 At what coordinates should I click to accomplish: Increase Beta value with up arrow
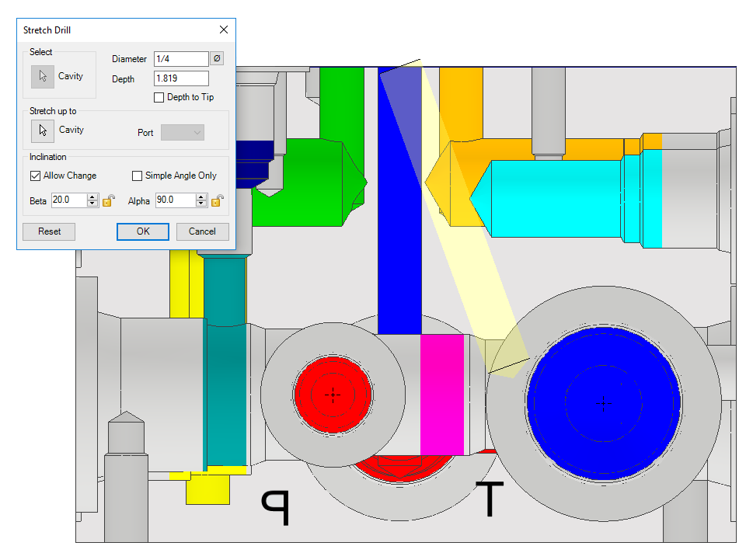(93, 197)
